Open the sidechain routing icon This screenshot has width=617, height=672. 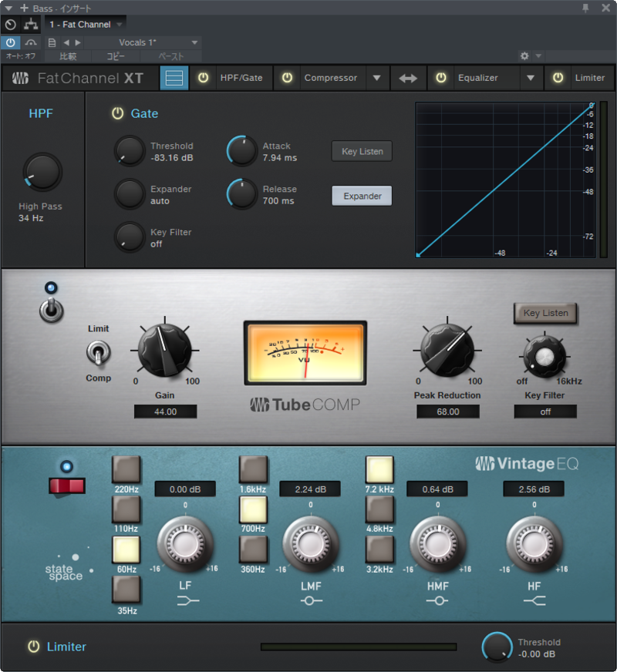30,25
